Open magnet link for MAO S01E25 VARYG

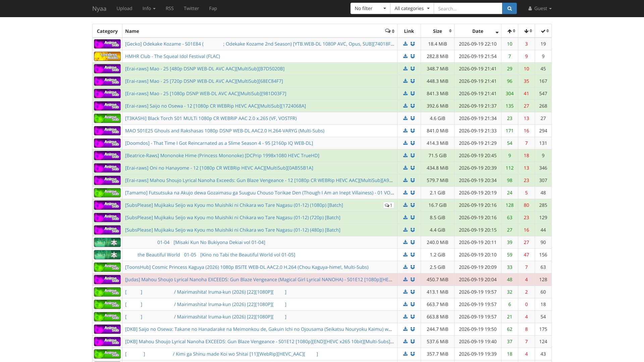pos(413,131)
